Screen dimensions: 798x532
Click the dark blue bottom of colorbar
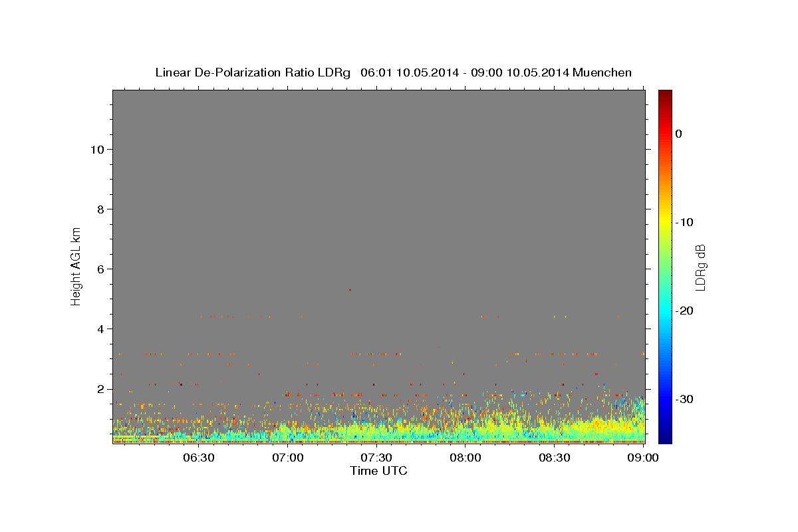665,438
